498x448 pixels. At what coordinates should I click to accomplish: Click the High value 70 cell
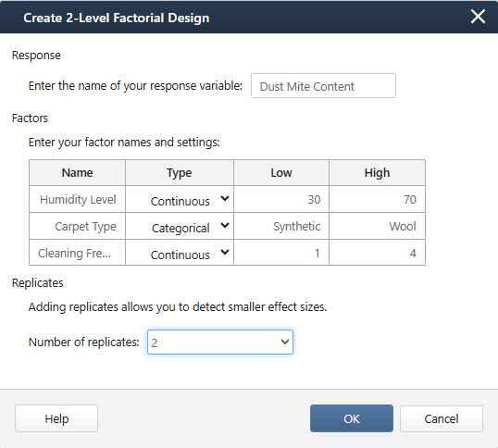coord(377,199)
